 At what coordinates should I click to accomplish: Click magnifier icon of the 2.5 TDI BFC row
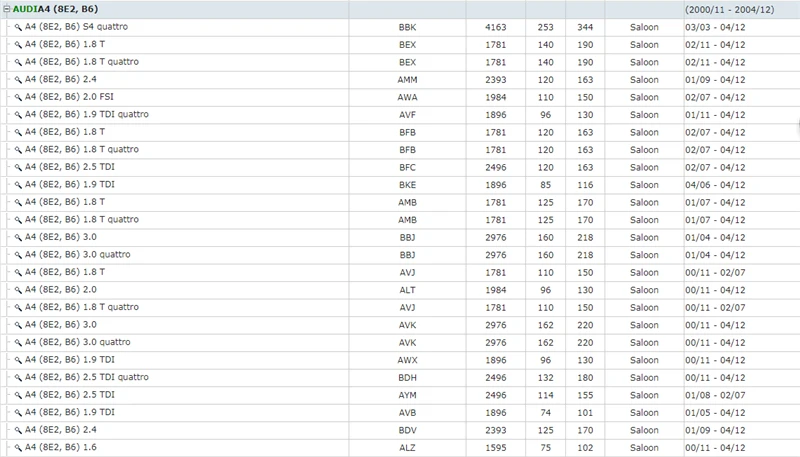click(18, 167)
